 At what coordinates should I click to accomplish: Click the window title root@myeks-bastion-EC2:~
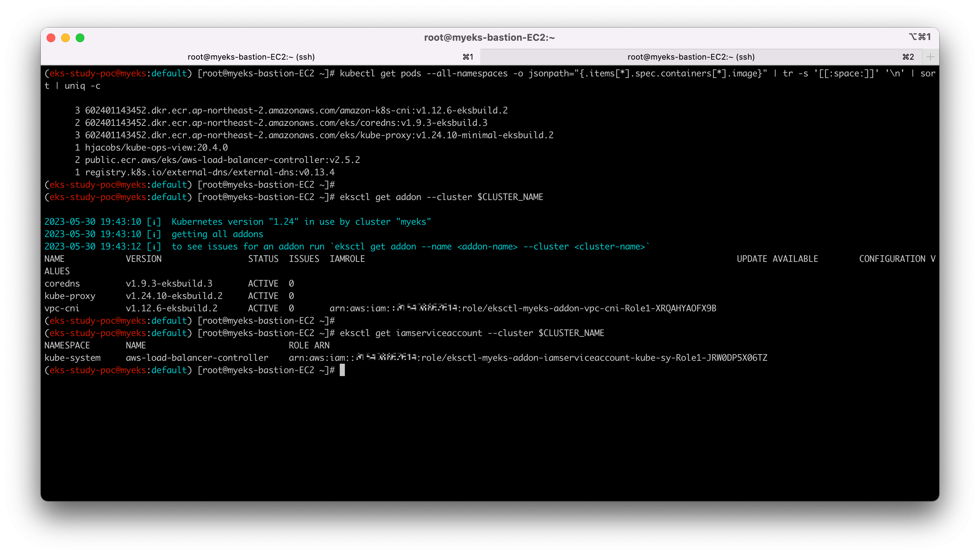point(489,37)
